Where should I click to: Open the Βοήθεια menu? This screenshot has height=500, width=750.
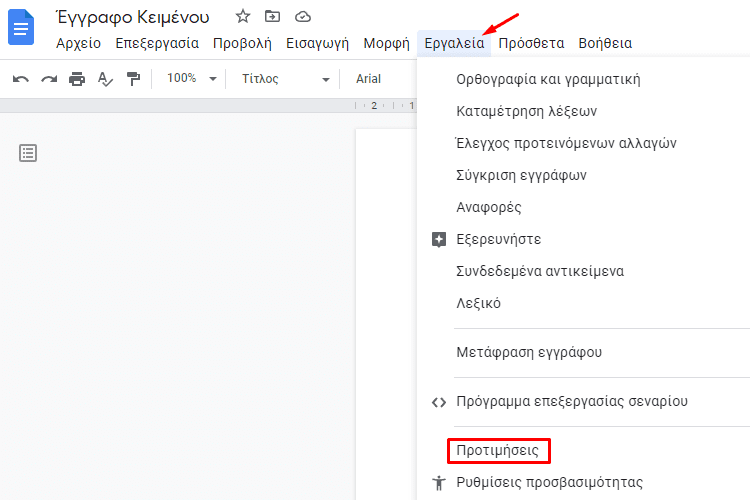coord(605,44)
